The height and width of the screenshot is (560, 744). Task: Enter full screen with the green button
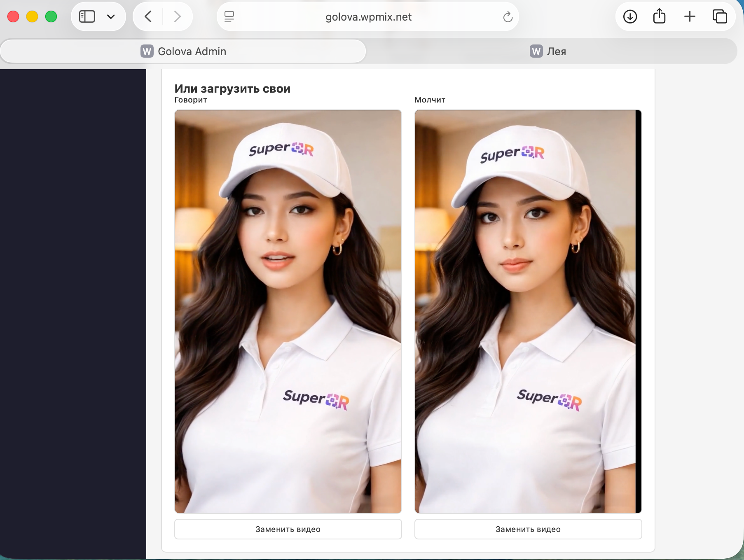(51, 16)
